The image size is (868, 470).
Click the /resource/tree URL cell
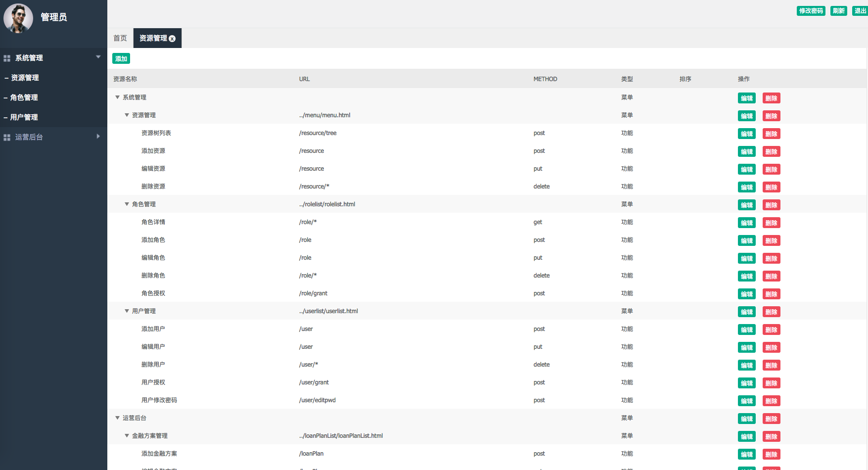click(x=318, y=133)
